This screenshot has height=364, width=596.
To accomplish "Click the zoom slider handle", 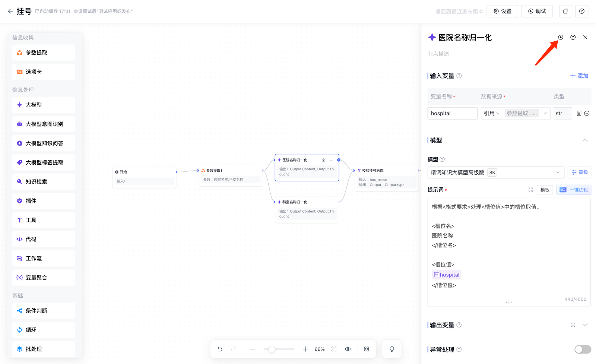I will coord(272,349).
